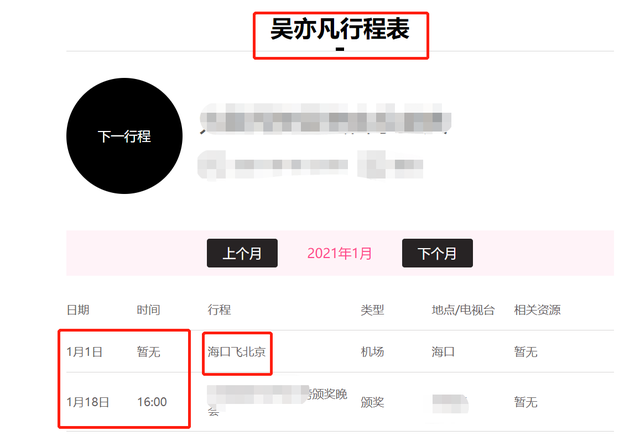640x436 pixels.
Task: Click the 颁奖 type cell
Action: pyautogui.click(x=372, y=403)
